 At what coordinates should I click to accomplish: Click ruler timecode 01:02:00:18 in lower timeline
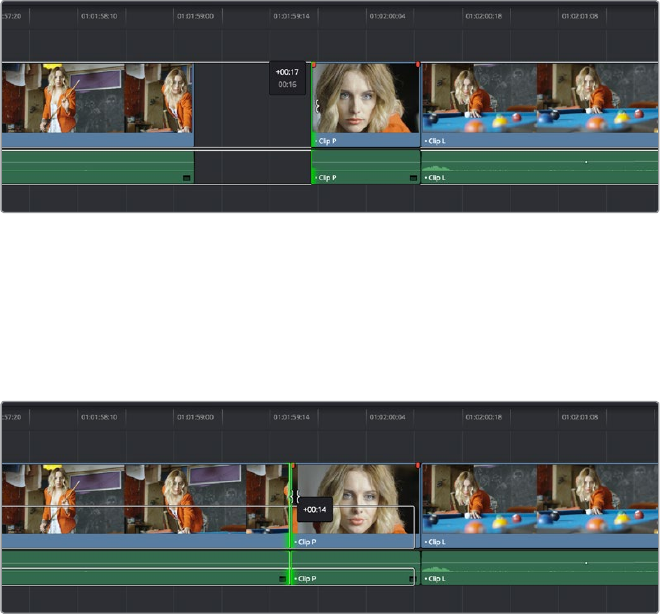[484, 417]
